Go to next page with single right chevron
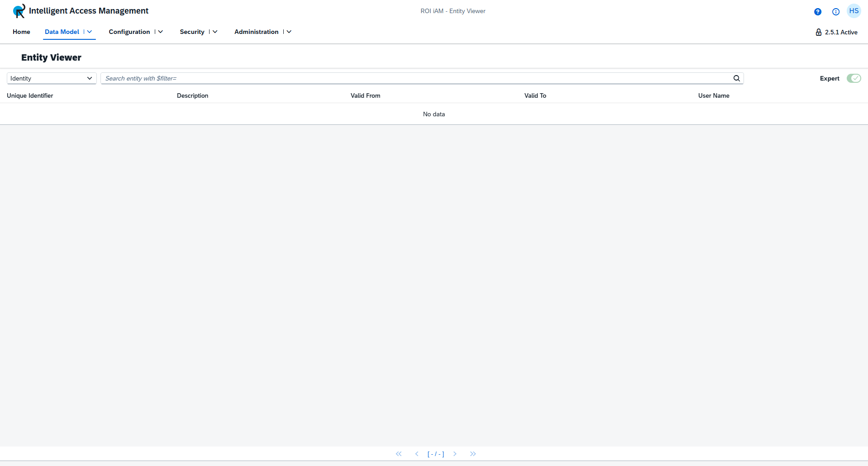This screenshot has height=466, width=868. tap(455, 454)
